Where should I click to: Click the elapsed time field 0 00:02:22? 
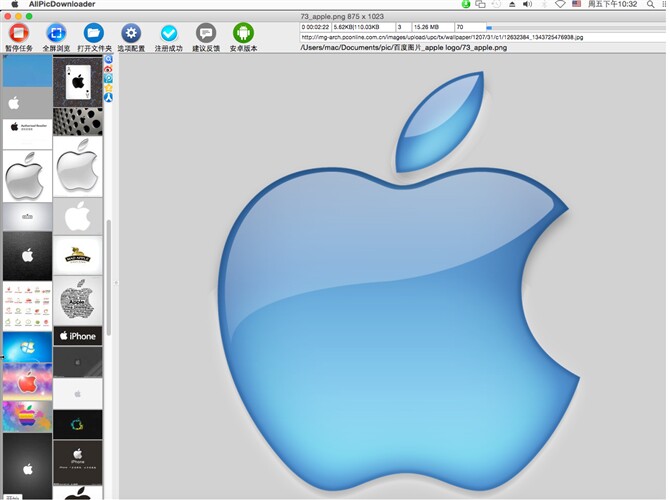[315, 27]
